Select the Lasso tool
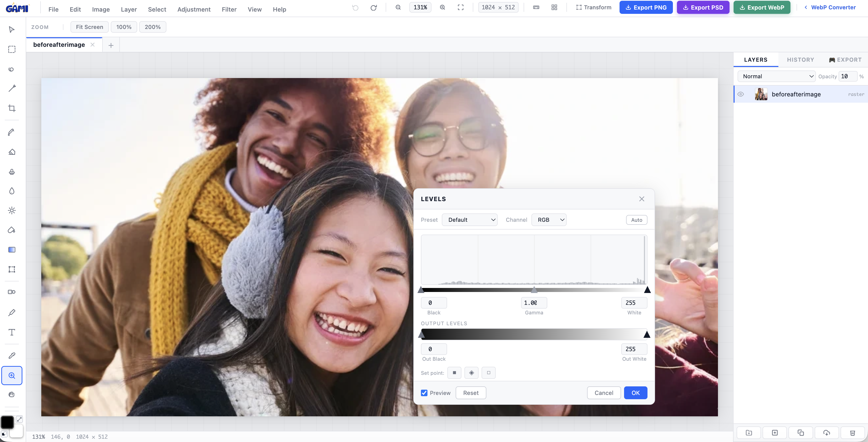This screenshot has width=868, height=442. pos(12,69)
